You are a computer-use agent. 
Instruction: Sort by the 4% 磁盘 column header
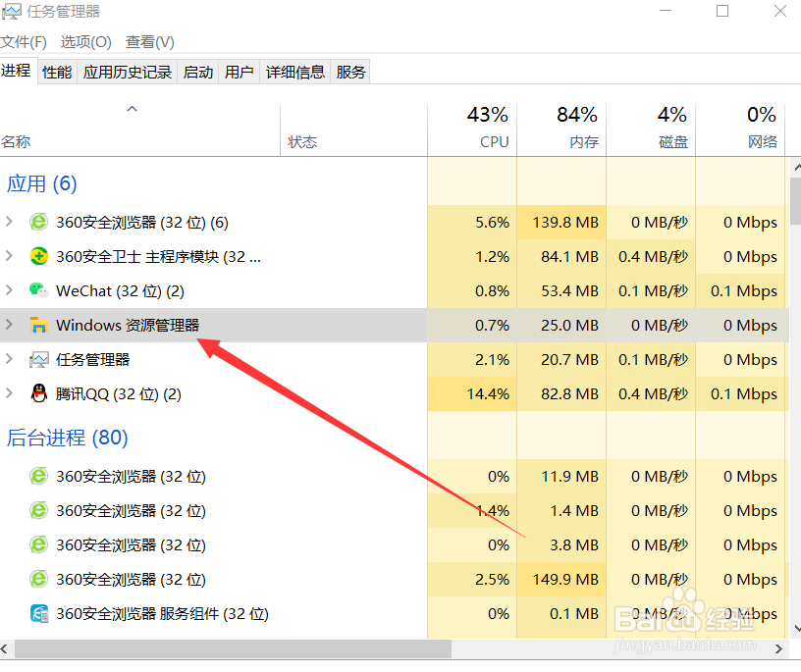[x=651, y=129]
